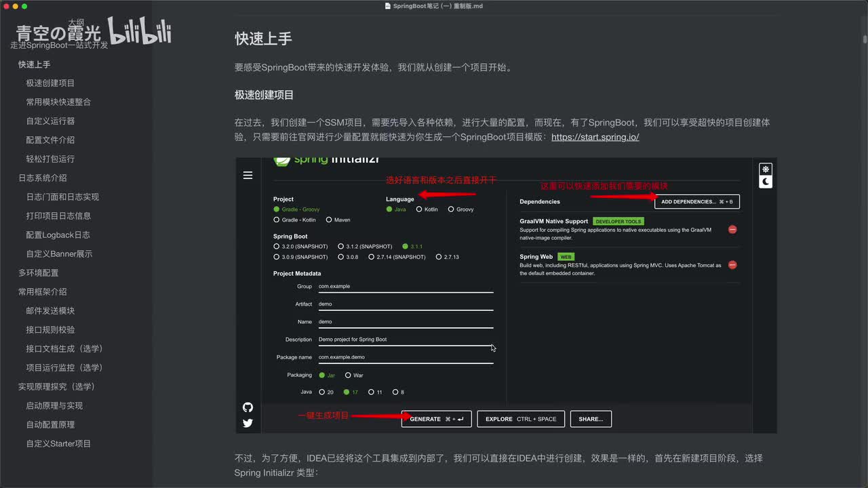Click the Twitter bird icon in Initializr image
868x488 pixels.
pos(248,423)
